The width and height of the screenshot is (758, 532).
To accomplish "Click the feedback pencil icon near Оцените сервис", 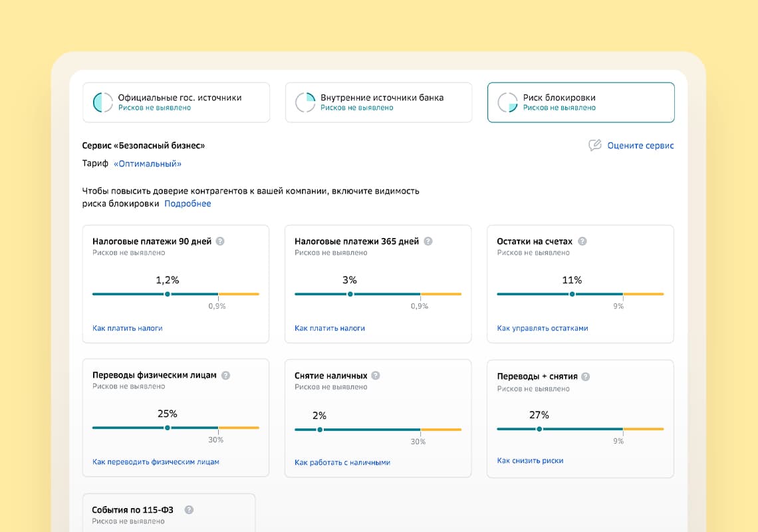I will click(594, 145).
